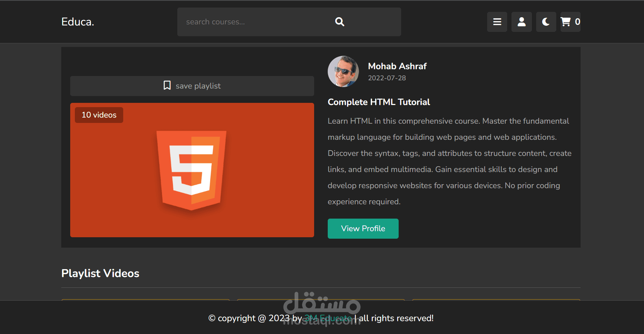
Task: Click the save playlist button
Action: tap(192, 86)
